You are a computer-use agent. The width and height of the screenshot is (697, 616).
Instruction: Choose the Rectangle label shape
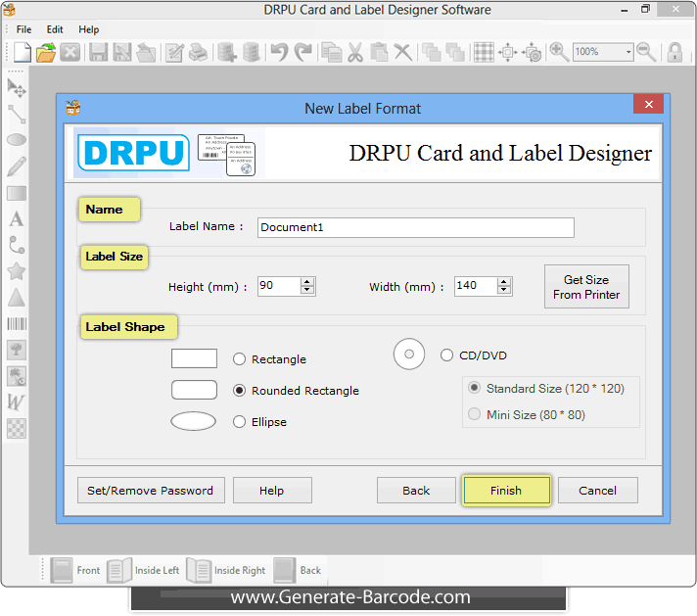[x=239, y=359]
